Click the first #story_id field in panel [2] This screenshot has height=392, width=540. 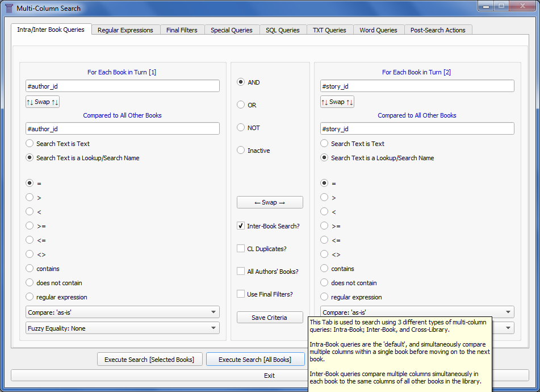(x=417, y=86)
